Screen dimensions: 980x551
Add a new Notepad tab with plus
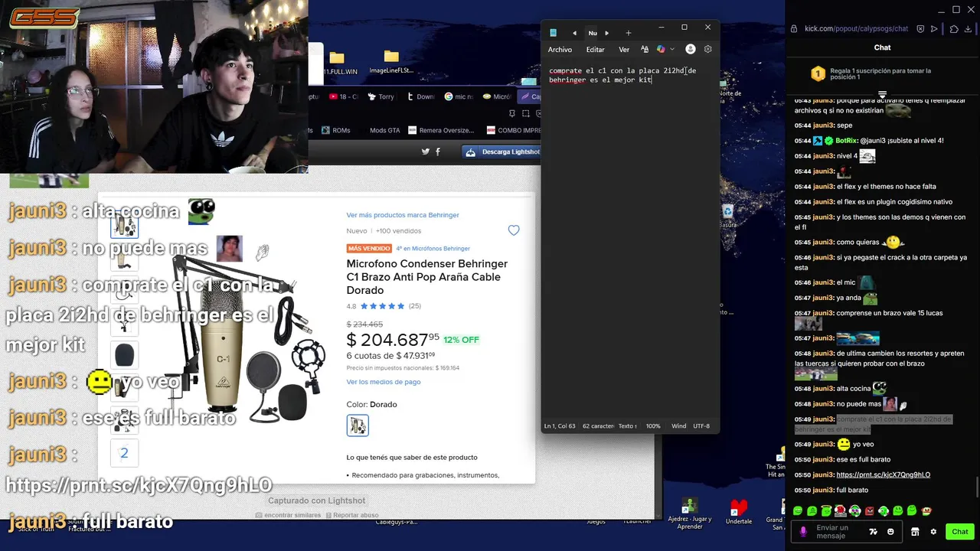[x=628, y=33]
